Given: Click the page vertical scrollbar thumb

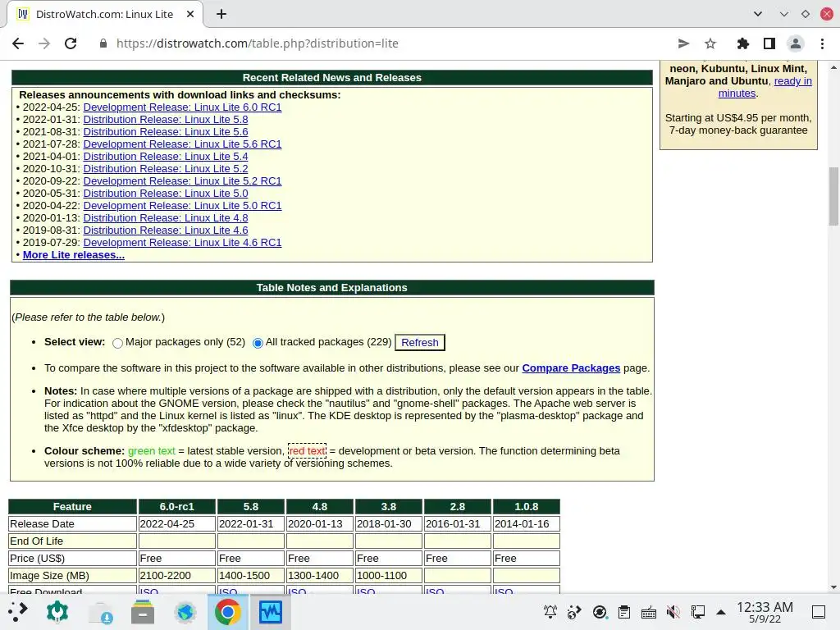Looking at the screenshot, I should click(x=833, y=197).
